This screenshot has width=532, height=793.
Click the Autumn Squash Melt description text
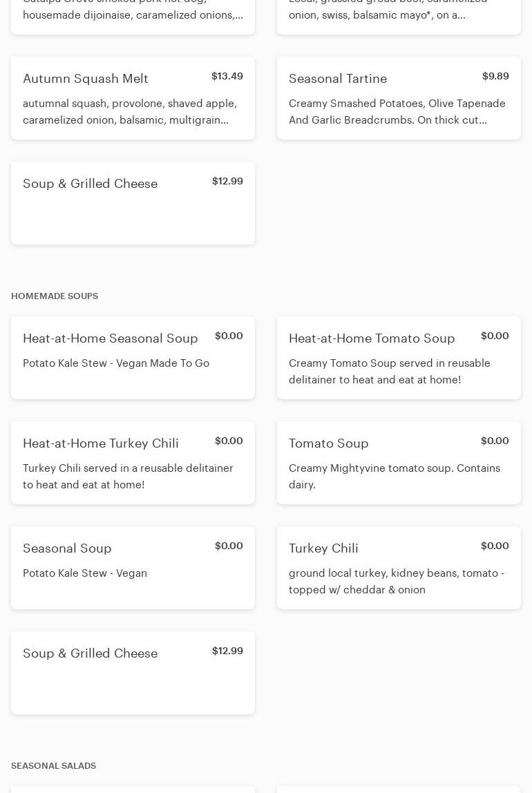point(130,112)
